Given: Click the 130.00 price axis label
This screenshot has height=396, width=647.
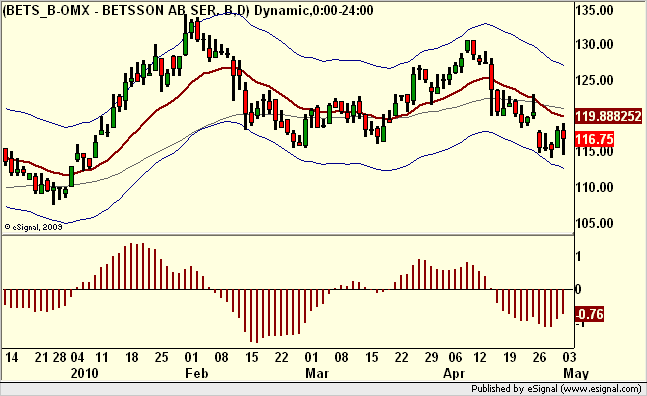Looking at the screenshot, I should click(x=594, y=45).
